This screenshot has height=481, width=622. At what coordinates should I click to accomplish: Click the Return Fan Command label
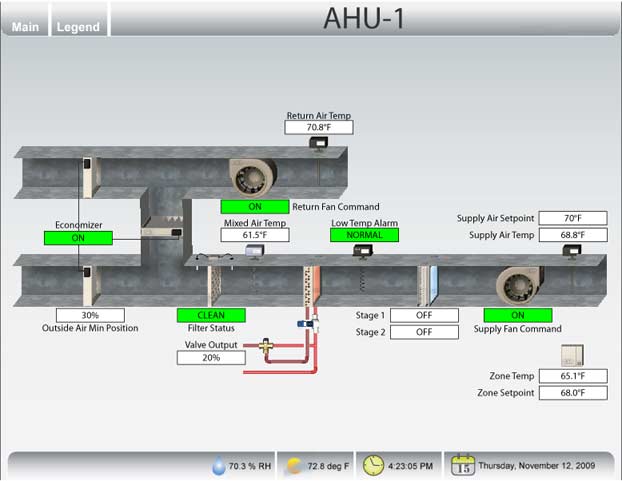pos(336,207)
